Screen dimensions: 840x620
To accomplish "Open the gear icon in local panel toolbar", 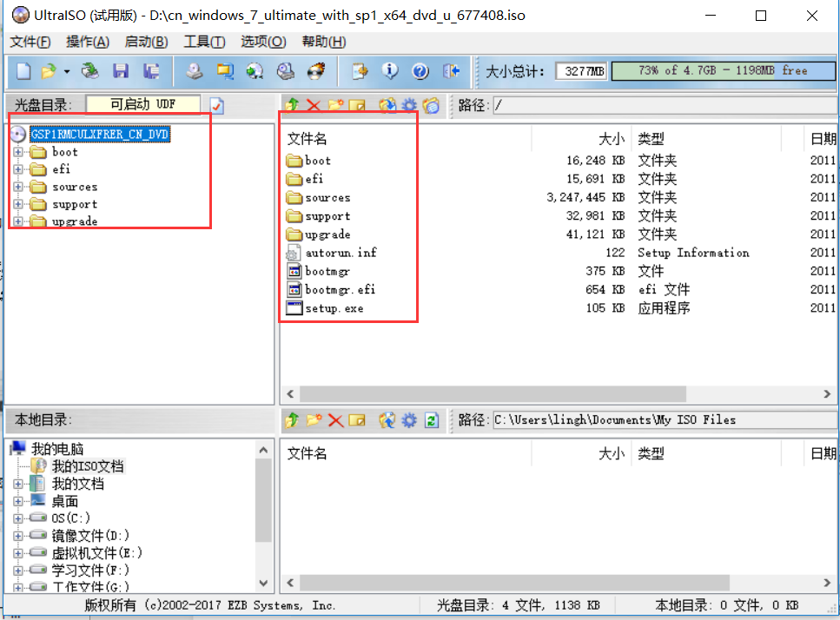I will click(409, 420).
